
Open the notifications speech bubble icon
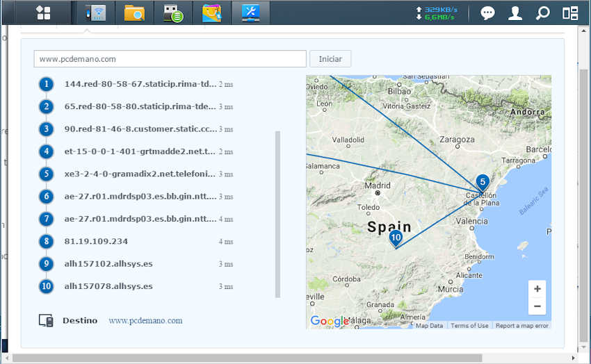click(x=487, y=13)
